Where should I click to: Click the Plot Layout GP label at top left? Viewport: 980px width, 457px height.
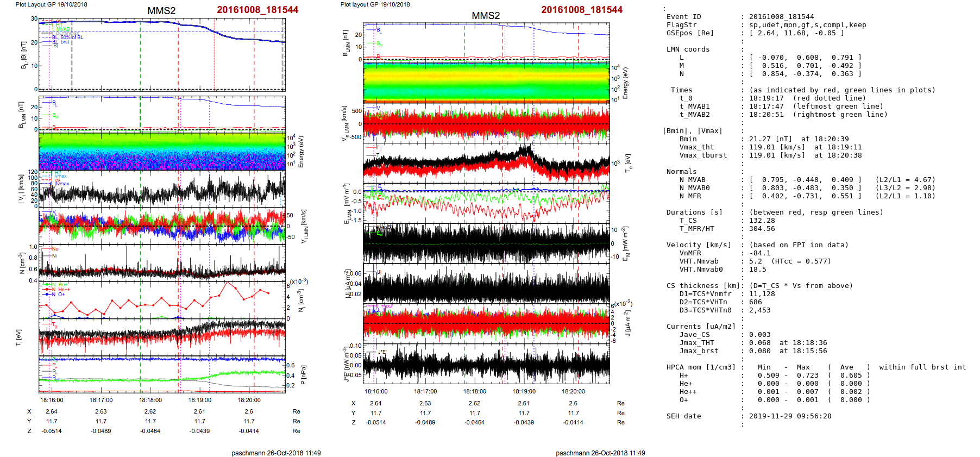pyautogui.click(x=51, y=4)
